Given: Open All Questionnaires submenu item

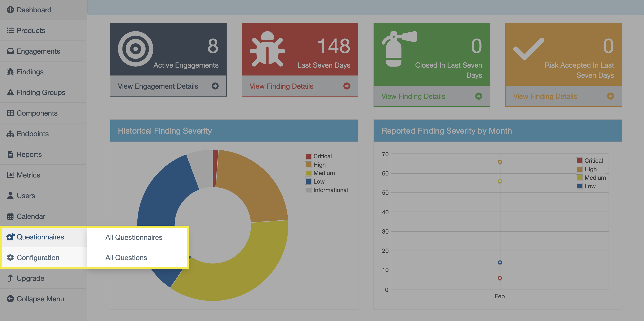Looking at the screenshot, I should [x=134, y=237].
